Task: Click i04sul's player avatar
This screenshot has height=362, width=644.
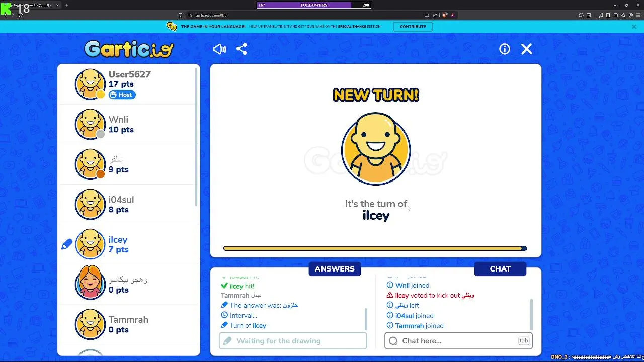Action: coord(90,204)
